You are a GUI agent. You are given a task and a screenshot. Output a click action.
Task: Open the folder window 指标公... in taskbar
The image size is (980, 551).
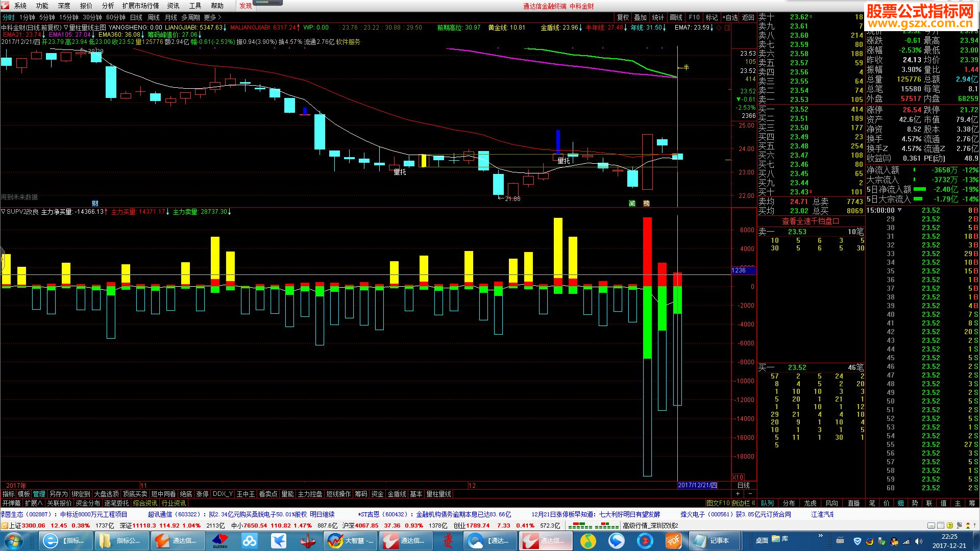[122, 541]
